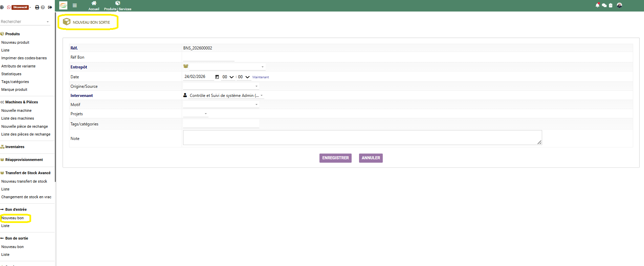Click the WhatsApp icon
Screen dimensions: 644x266
coord(9,7)
